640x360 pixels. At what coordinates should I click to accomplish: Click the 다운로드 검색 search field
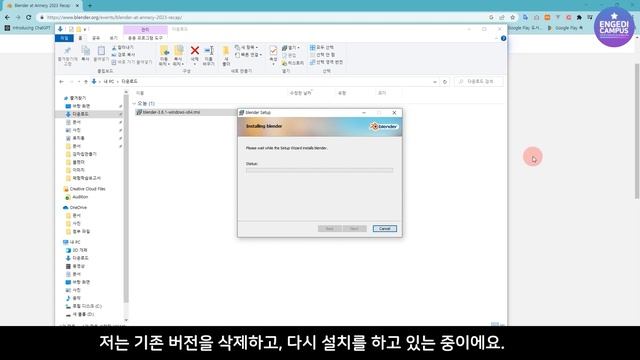[479, 82]
